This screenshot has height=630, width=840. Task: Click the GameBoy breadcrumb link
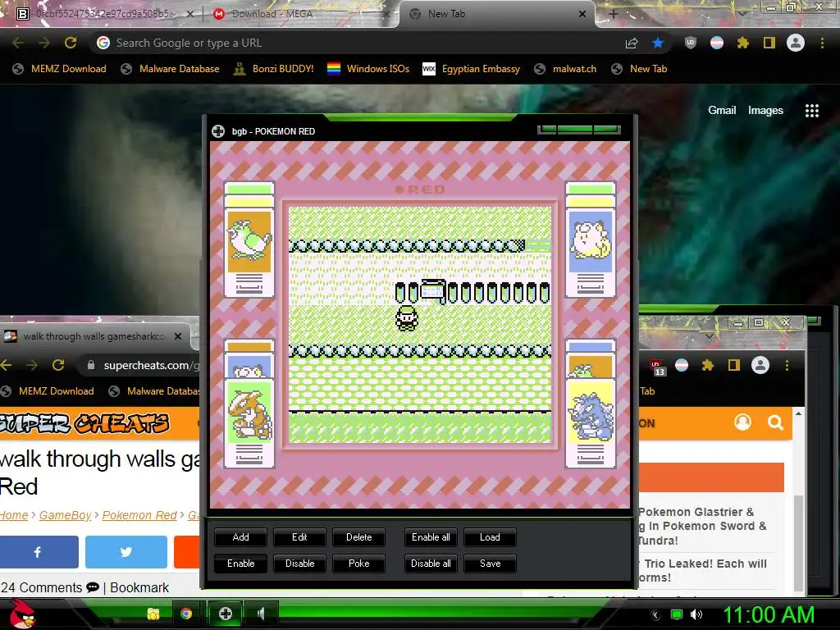click(x=65, y=515)
